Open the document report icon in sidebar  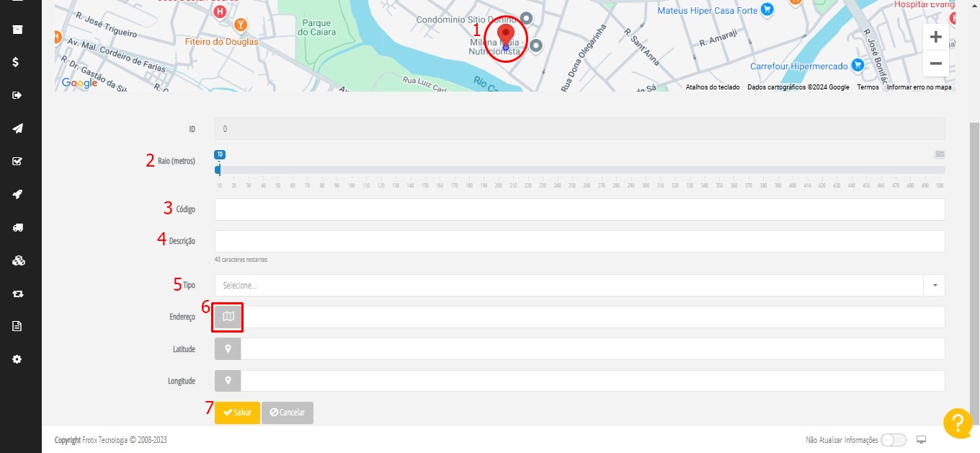point(17,326)
